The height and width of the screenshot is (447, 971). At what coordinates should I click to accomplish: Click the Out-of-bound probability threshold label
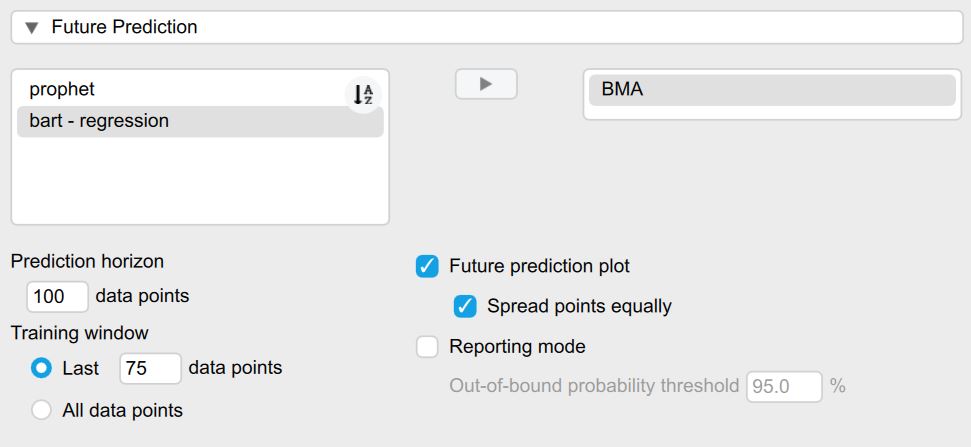pyautogui.click(x=594, y=386)
